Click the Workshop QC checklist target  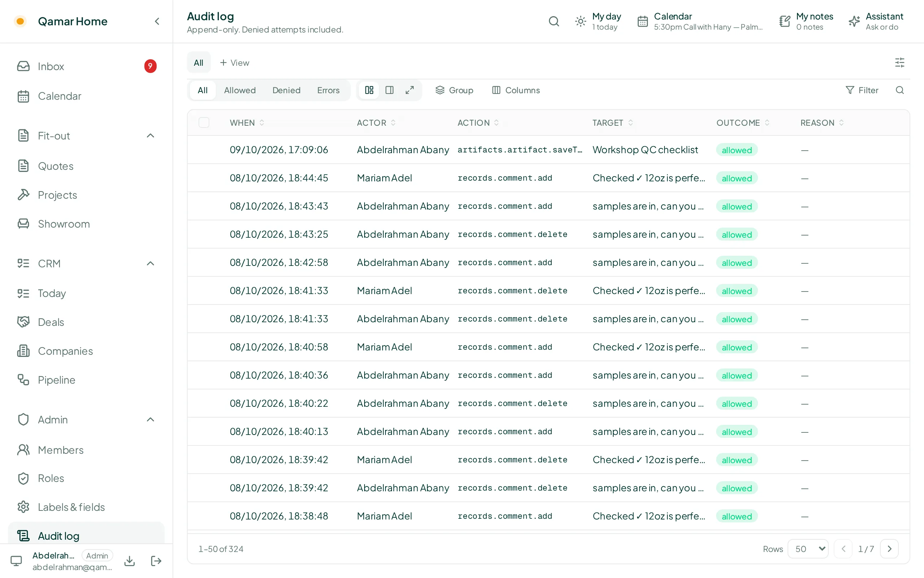tap(645, 150)
